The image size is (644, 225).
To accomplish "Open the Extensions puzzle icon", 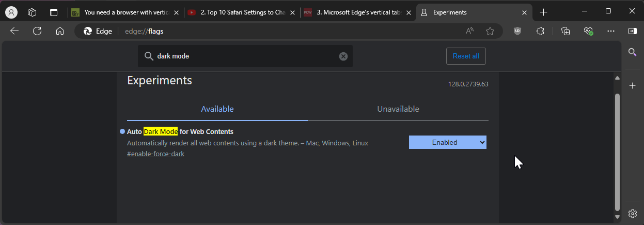I will point(540,31).
